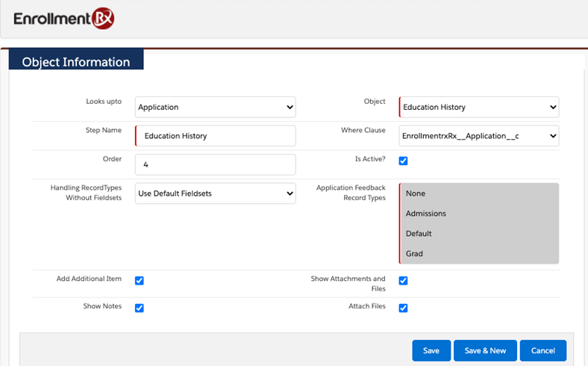Click the Order input field
588x366 pixels.
216,164
